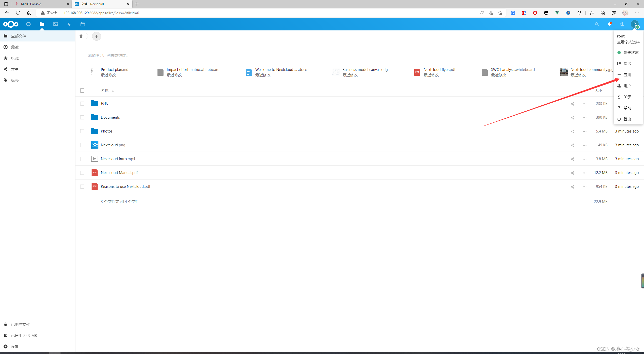Sort files by the 名称 column header
Viewport: 644px width, 354px height.
click(105, 91)
